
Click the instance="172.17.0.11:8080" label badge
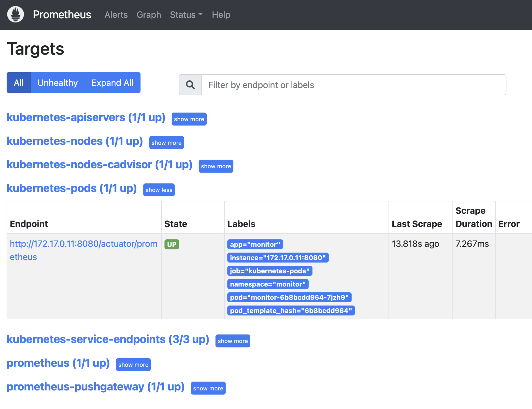[278, 258]
